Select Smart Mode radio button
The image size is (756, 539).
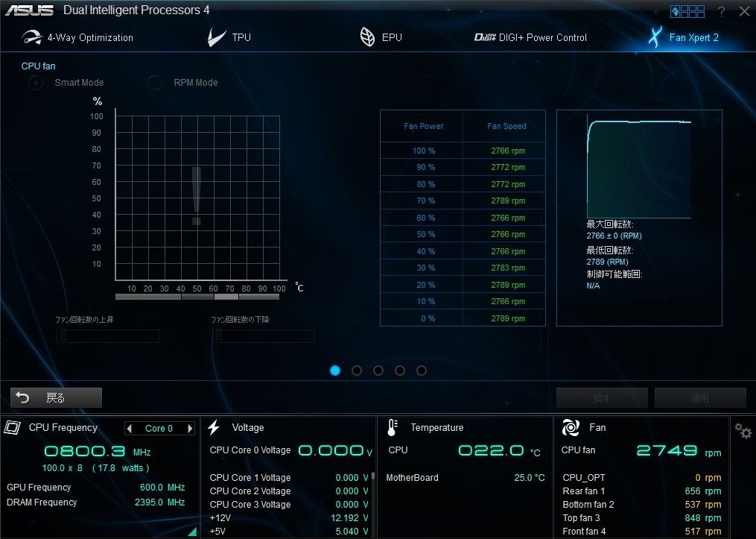click(x=35, y=83)
